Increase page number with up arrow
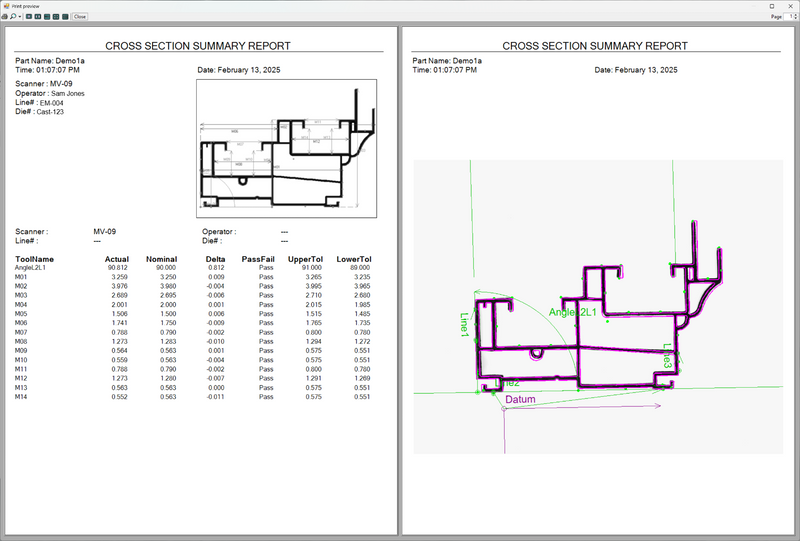 [x=796, y=15]
